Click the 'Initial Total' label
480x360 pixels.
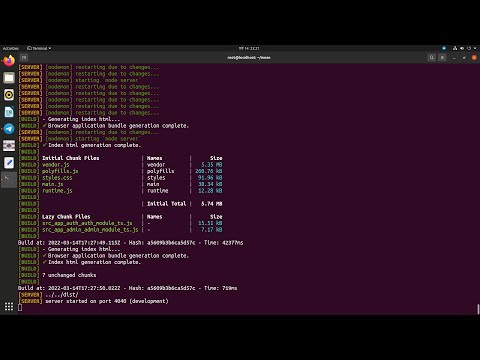click(x=167, y=204)
